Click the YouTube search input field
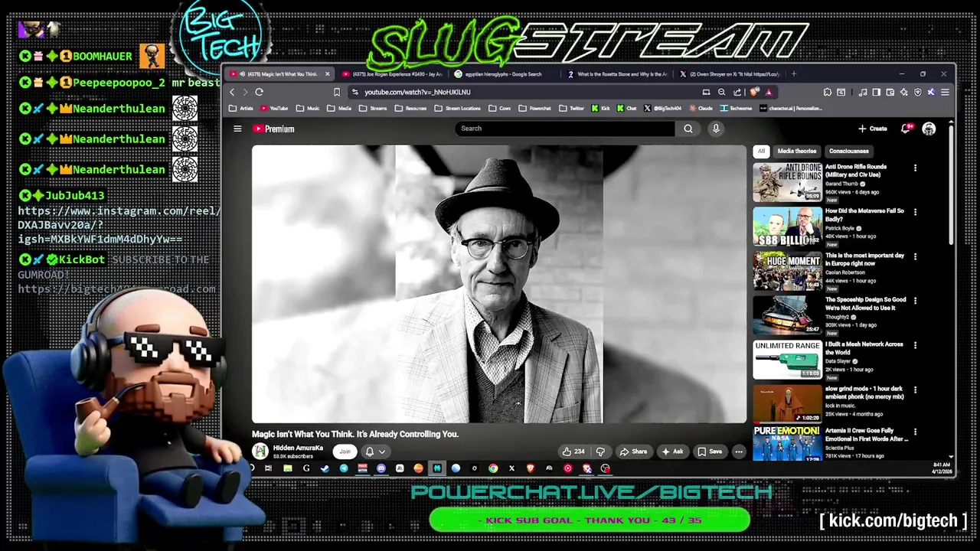Screen dimensions: 980x551 tap(566, 129)
